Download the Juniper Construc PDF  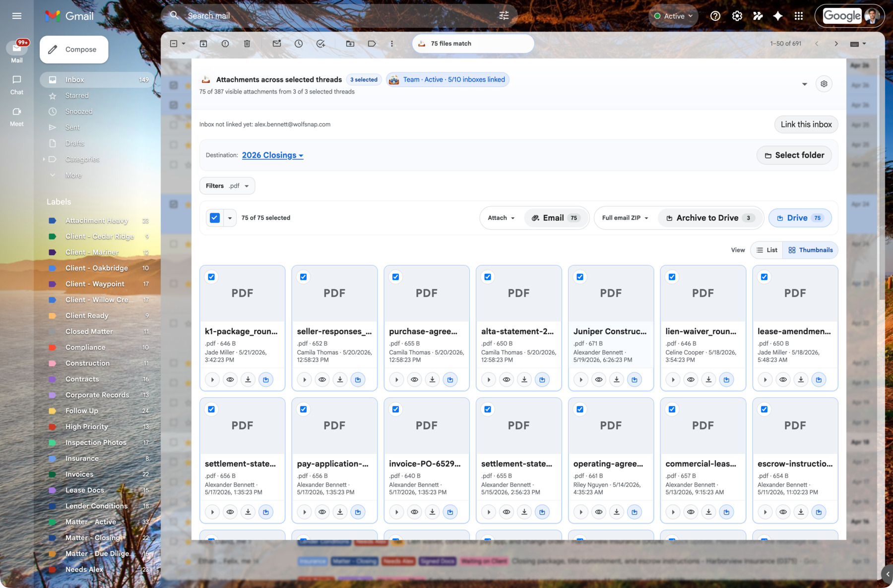617,380
